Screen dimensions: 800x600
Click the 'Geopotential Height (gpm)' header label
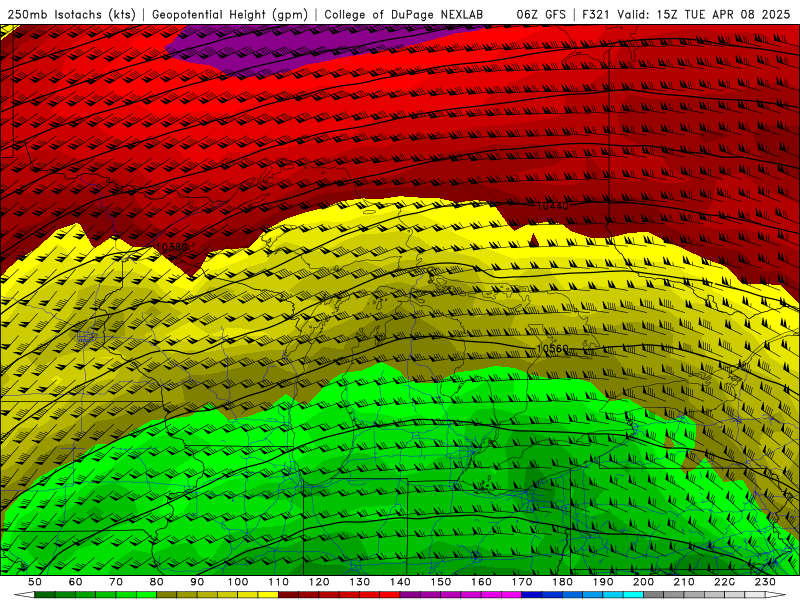(x=230, y=14)
